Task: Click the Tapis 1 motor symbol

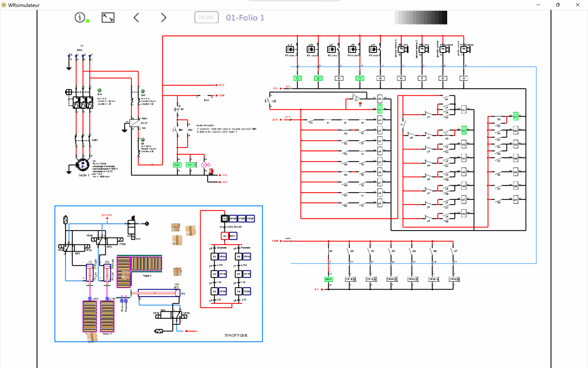Action: pyautogui.click(x=82, y=165)
